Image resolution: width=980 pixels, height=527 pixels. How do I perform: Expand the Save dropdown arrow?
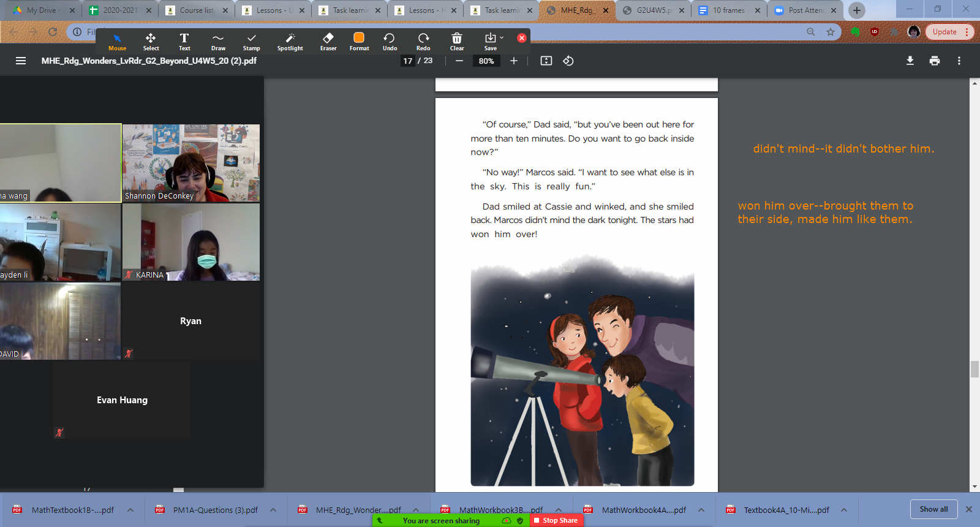(x=502, y=37)
